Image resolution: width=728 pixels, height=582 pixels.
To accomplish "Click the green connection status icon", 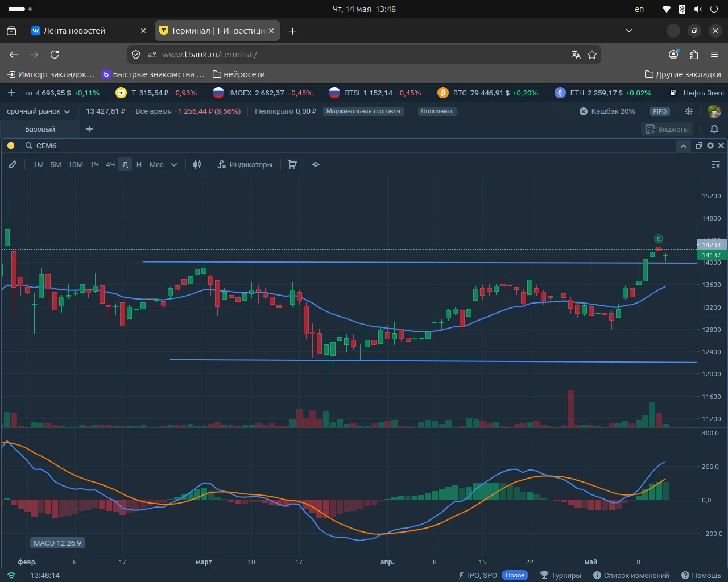I will [x=11, y=575].
